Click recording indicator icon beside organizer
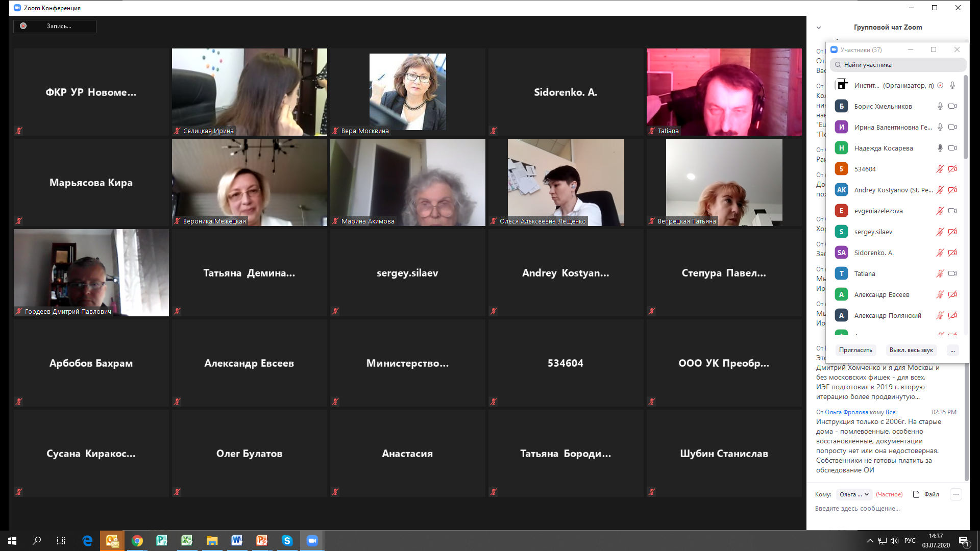This screenshot has width=980, height=551. 940,85
